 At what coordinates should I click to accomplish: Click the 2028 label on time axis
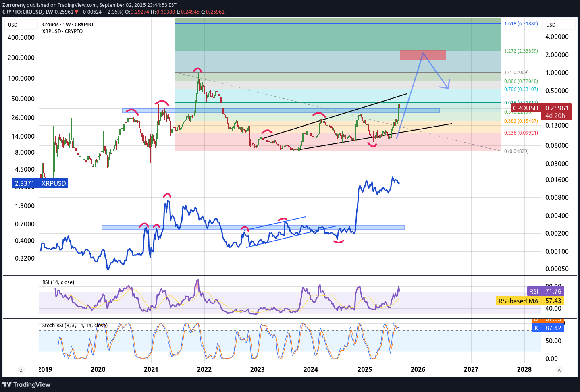click(x=524, y=369)
